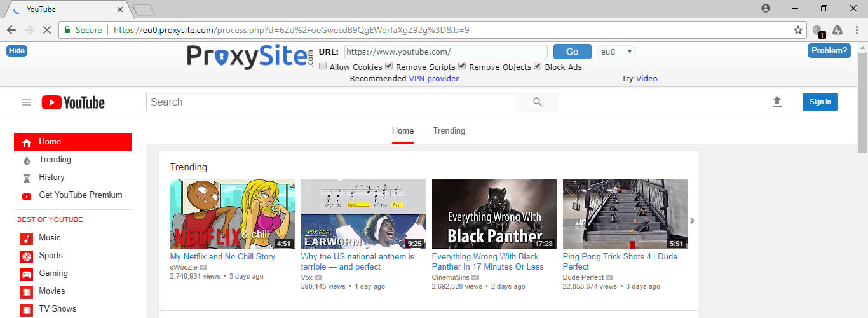868x318 pixels.
Task: Click the History hourglass icon
Action: click(27, 178)
